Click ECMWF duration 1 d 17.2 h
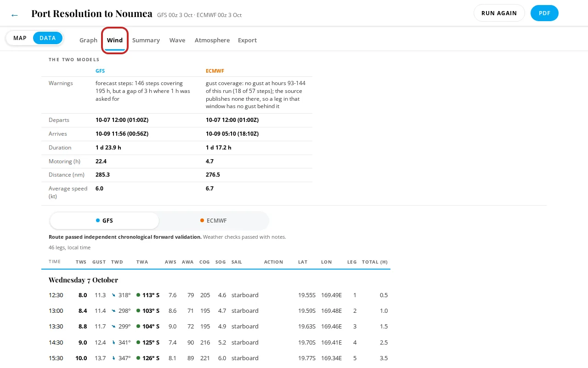The width and height of the screenshot is (588, 368). pos(219,148)
